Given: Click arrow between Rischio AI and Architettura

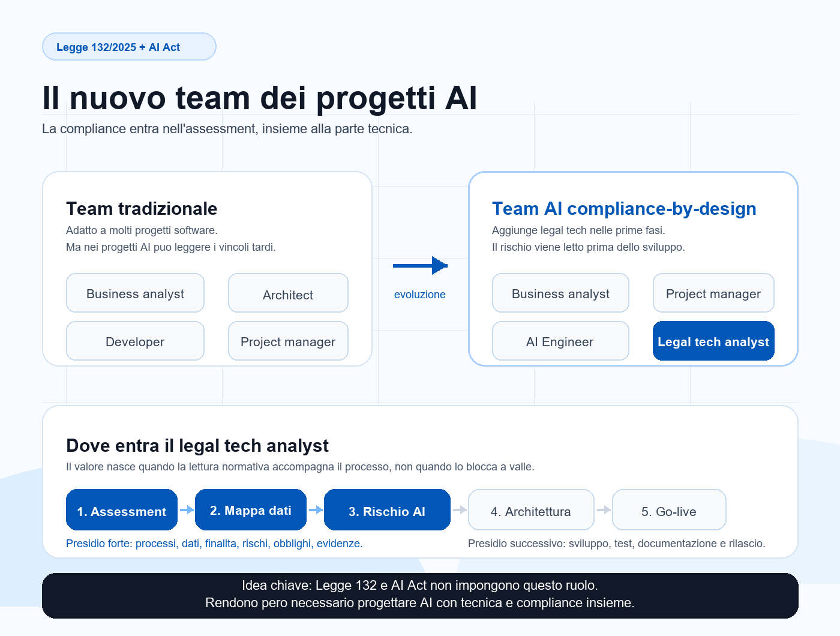Looking at the screenshot, I should pyautogui.click(x=460, y=510).
